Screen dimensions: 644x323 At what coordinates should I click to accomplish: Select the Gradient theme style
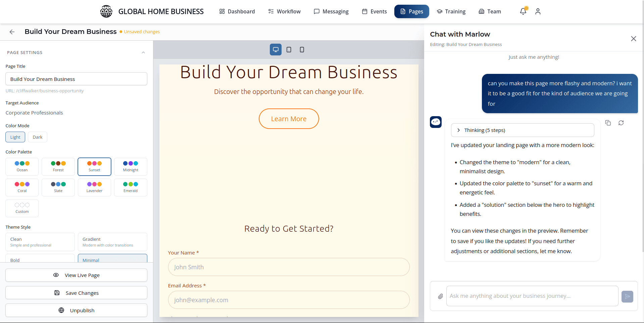(x=112, y=241)
